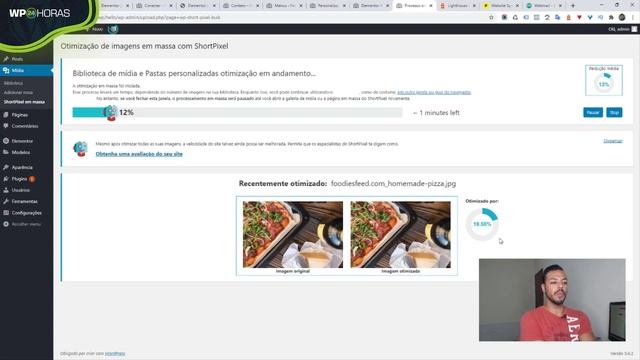Image resolution: width=640 pixels, height=360 pixels.
Task: Open the Configurações settings icon
Action: click(x=6, y=213)
